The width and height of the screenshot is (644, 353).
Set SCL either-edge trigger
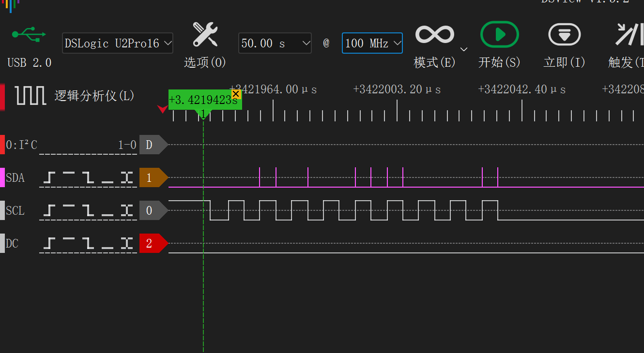point(127,210)
